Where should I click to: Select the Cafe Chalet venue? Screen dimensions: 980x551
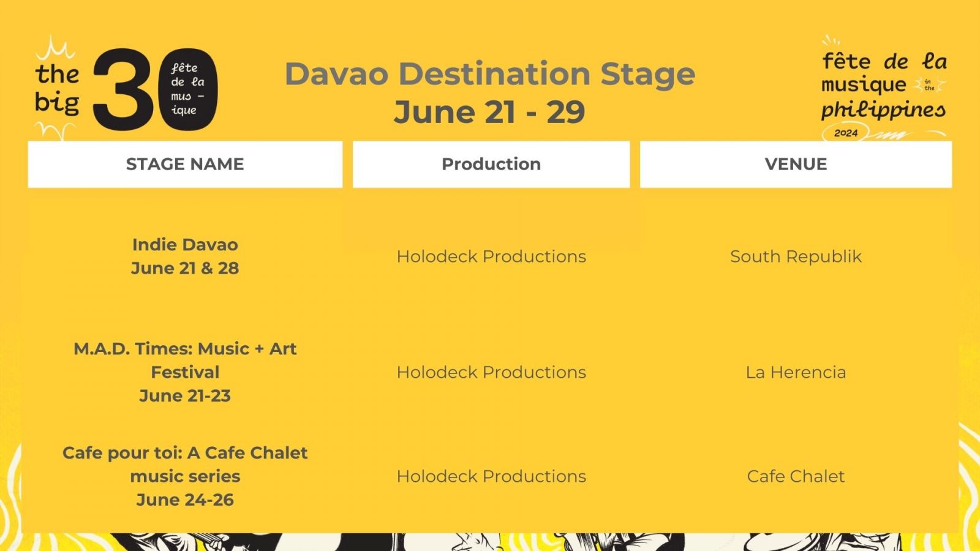point(796,476)
